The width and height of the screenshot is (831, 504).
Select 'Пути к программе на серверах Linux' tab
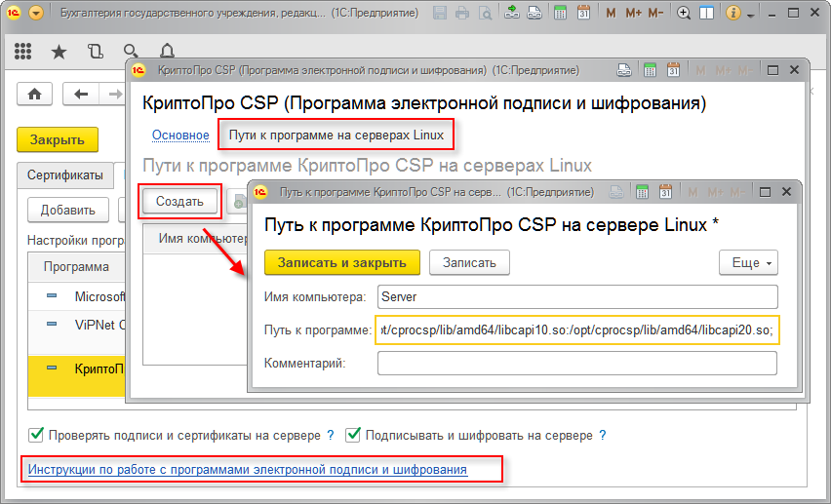pyautogui.click(x=336, y=136)
